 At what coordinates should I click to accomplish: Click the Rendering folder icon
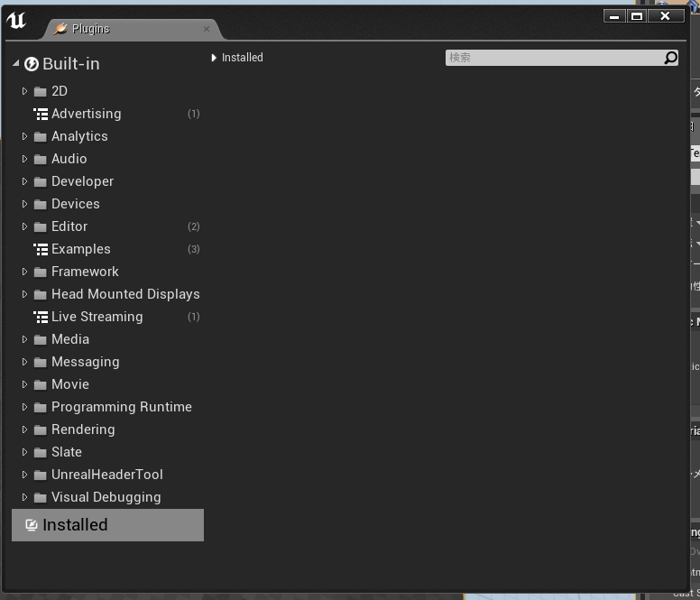coord(41,429)
